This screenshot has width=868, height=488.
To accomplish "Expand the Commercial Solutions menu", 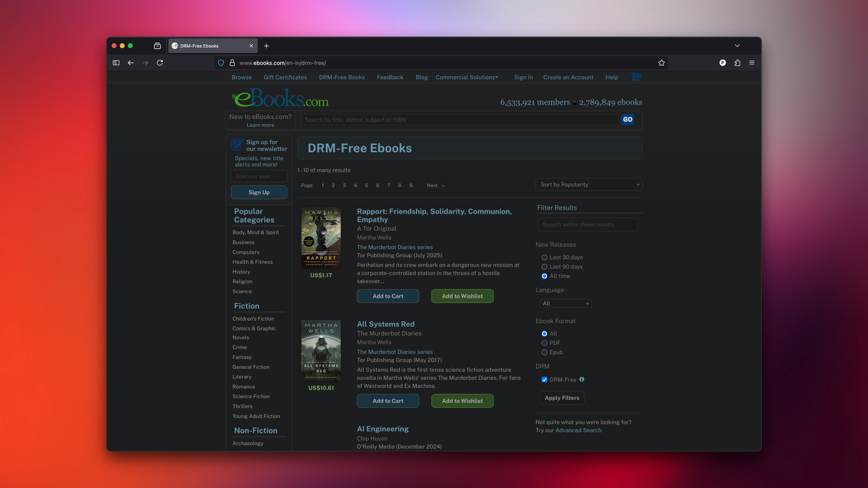I will [467, 77].
